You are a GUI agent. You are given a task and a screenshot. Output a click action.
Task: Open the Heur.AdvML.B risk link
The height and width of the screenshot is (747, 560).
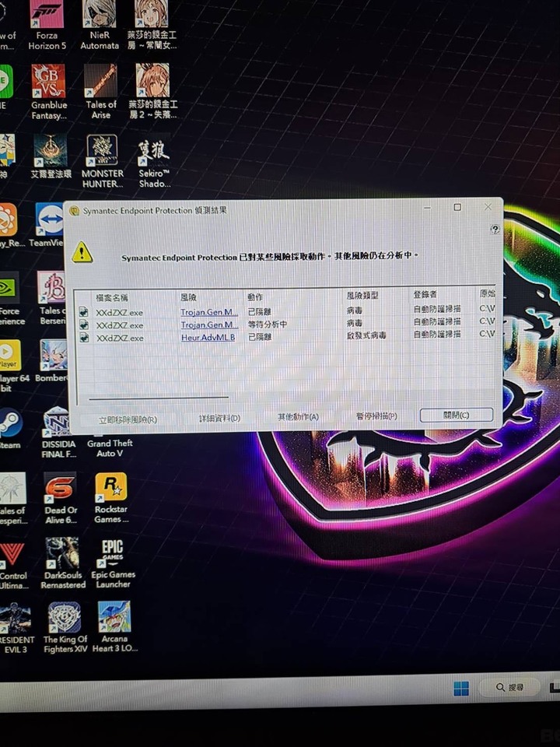[x=208, y=337]
